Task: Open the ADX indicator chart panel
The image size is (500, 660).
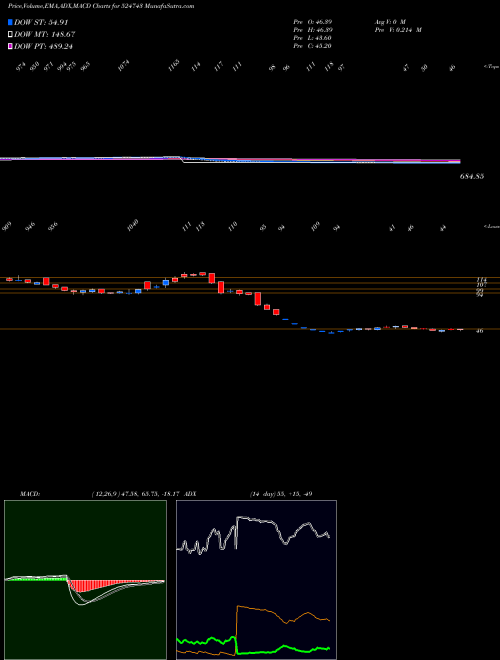Action: point(256,580)
